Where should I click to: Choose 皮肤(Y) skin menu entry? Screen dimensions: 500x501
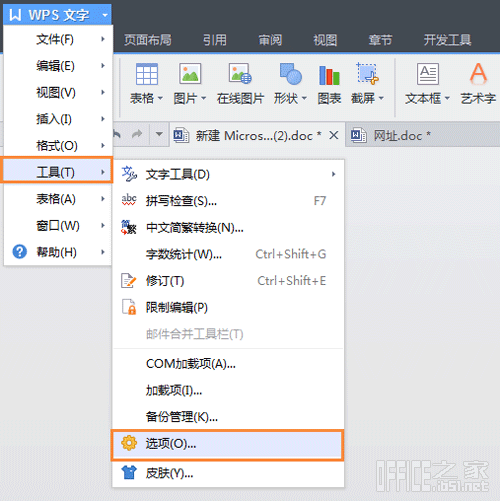[228, 473]
